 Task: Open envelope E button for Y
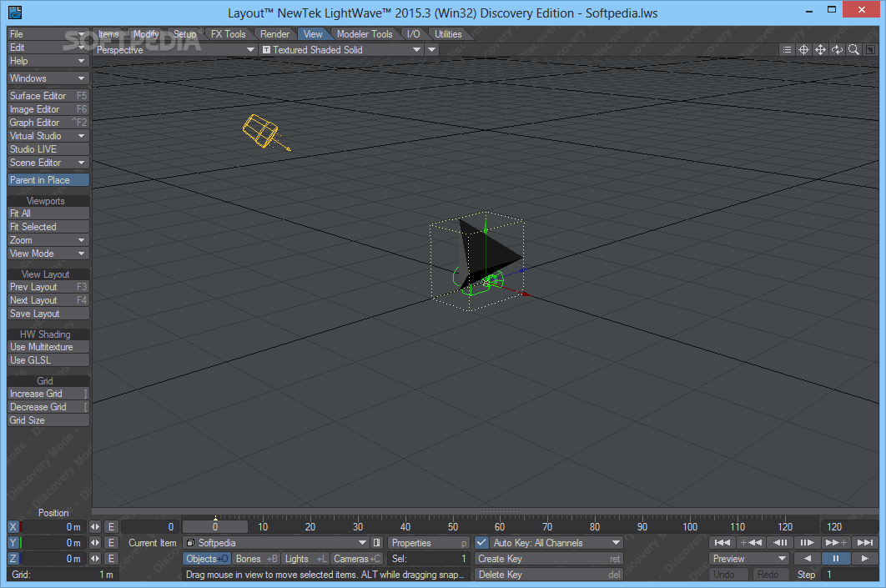(111, 542)
